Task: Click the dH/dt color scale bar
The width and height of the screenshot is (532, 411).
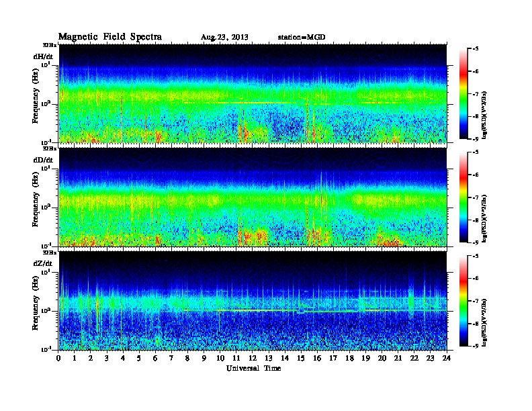Action: 463,93
